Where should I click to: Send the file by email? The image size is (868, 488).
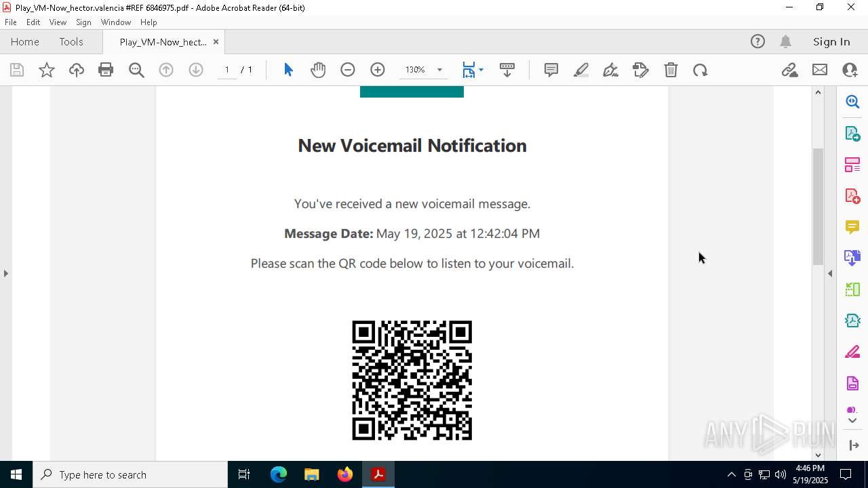point(820,70)
